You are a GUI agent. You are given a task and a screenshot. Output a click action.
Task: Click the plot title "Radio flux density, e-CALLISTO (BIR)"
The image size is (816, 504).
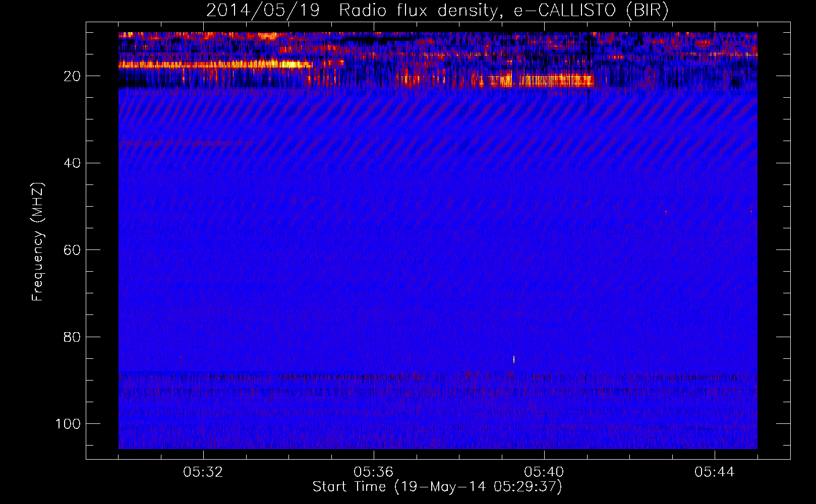coord(503,10)
